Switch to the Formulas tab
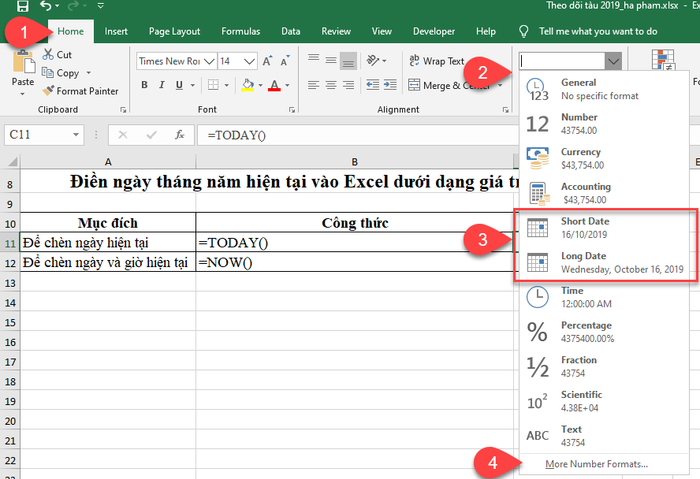This screenshot has width=700, height=479. tap(241, 31)
